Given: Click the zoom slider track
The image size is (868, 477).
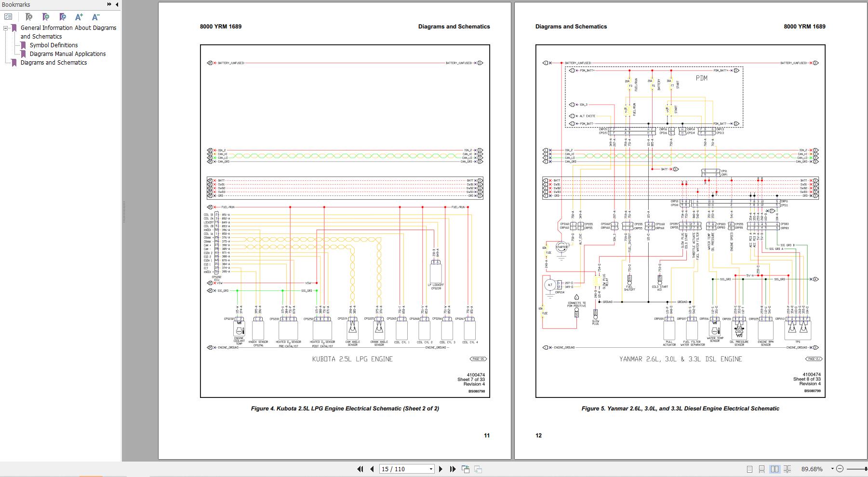Looking at the screenshot, I should point(857,469).
